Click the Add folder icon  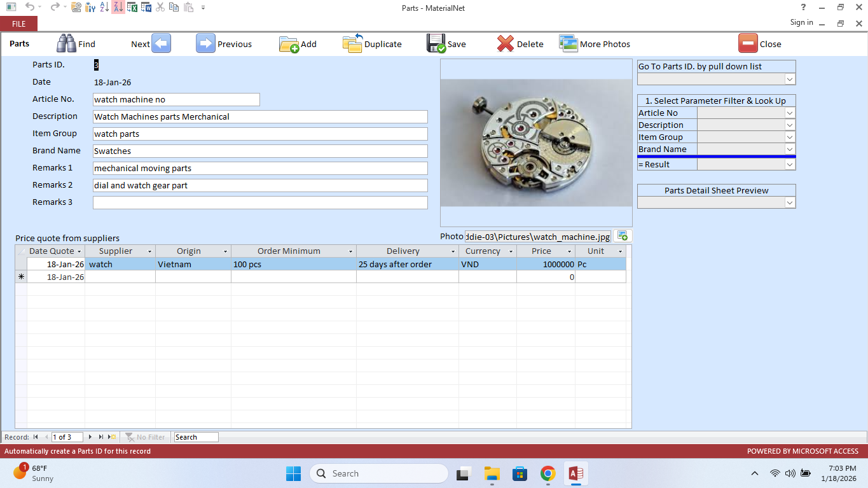click(x=289, y=44)
